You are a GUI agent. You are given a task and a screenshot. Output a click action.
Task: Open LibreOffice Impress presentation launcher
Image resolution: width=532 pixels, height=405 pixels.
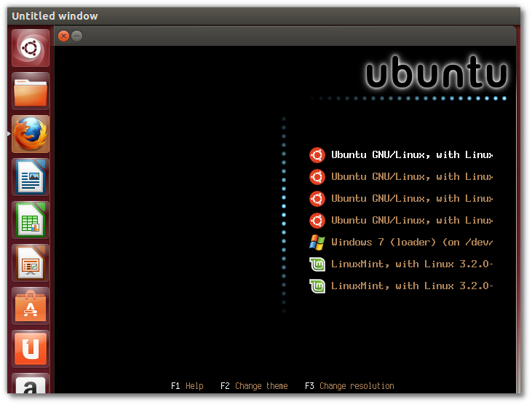(31, 263)
